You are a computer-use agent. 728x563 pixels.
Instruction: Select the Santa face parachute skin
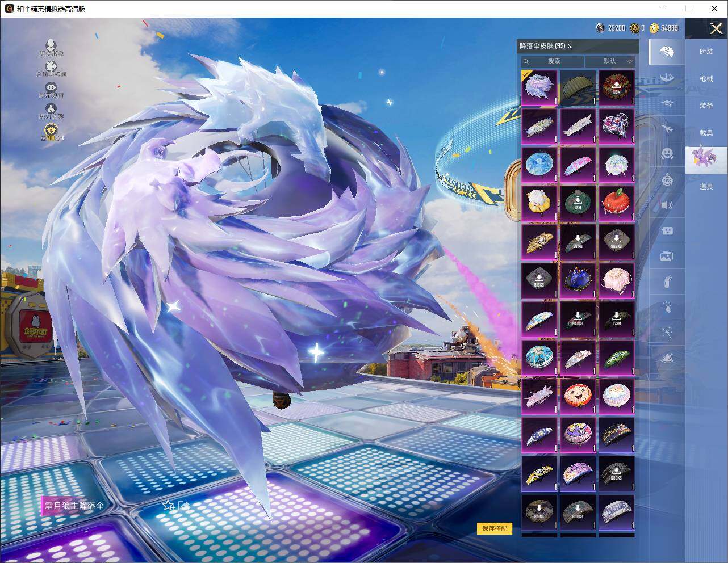click(x=617, y=397)
